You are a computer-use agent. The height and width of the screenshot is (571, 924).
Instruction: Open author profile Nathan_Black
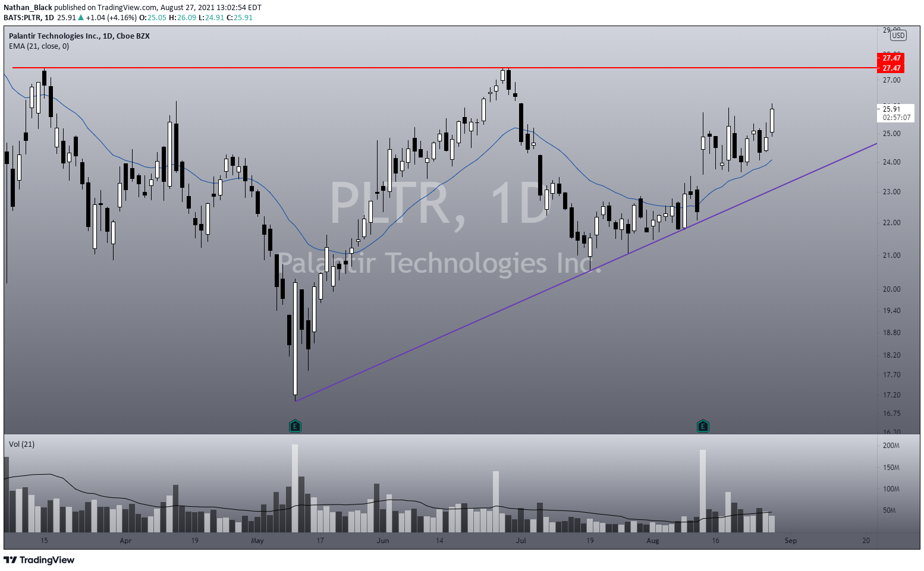coord(28,8)
